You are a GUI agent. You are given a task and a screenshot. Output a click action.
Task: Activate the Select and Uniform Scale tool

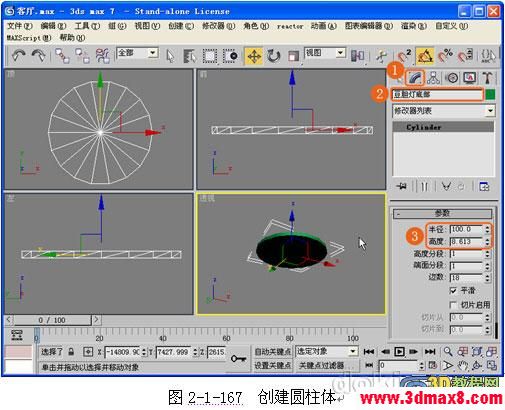click(293, 56)
